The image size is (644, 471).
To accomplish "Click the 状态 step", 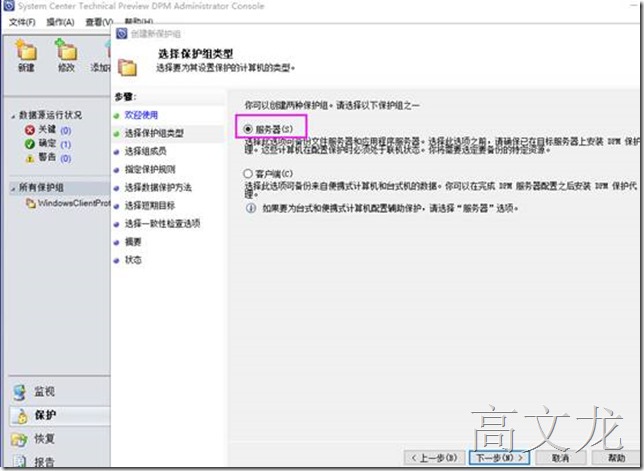I will (133, 260).
